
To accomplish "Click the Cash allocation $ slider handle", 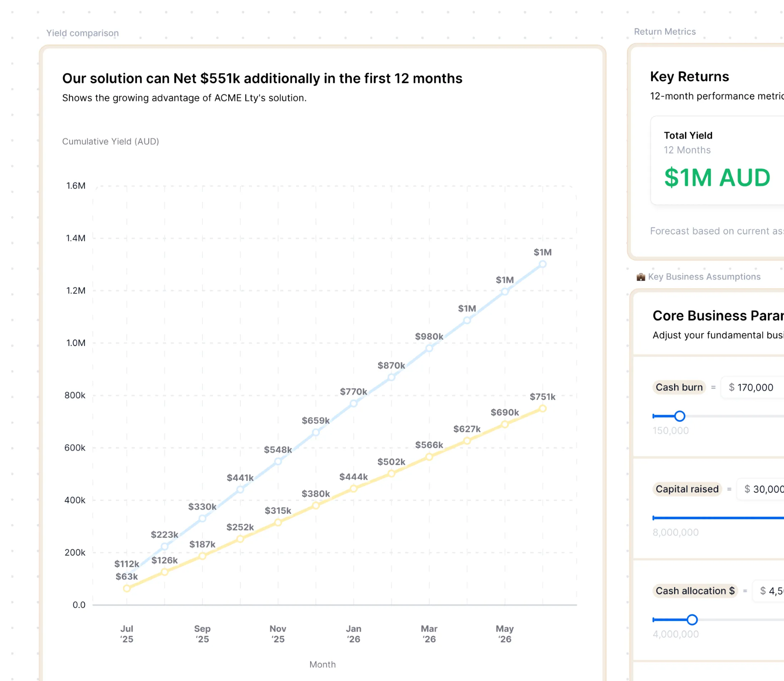I will (692, 620).
